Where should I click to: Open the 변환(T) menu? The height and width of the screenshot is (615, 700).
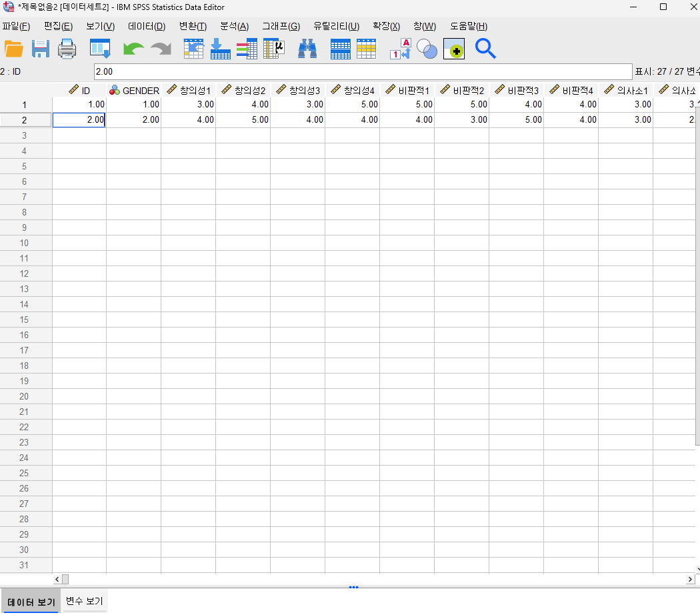[x=193, y=27]
